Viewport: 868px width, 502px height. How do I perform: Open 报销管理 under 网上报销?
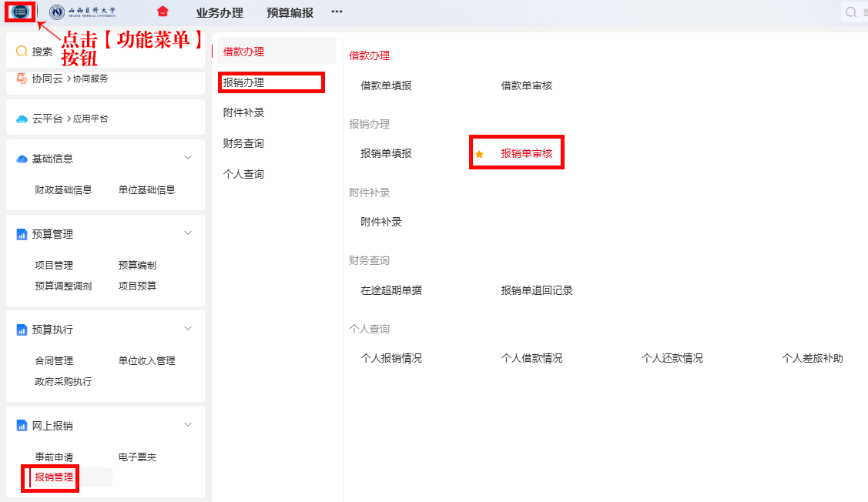(54, 477)
